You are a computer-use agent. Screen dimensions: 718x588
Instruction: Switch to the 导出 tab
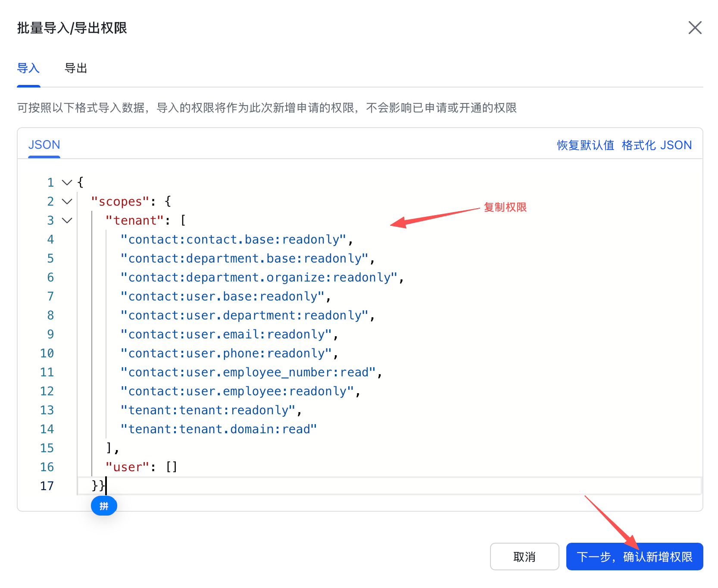coord(76,68)
